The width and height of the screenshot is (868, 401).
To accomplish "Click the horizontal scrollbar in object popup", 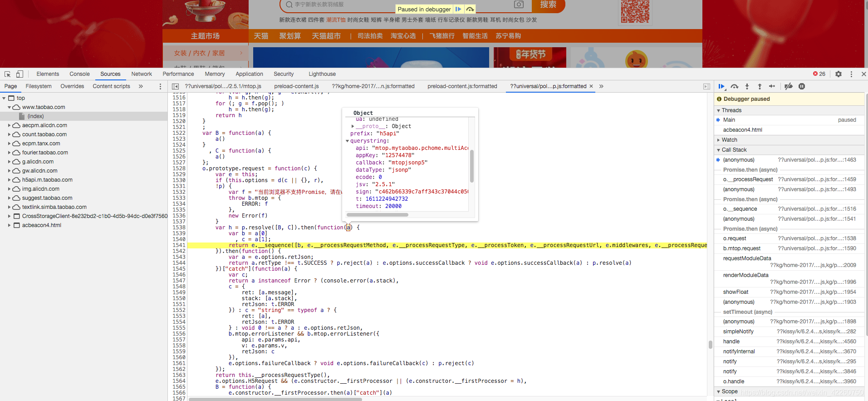I will 378,215.
